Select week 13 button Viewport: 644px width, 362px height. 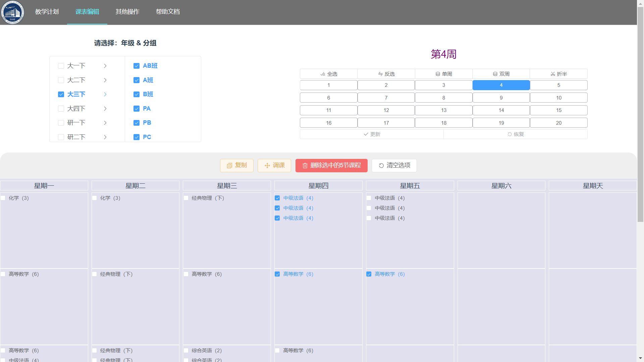click(444, 110)
